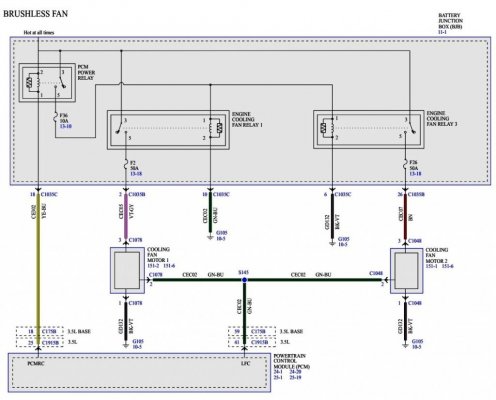Image resolution: width=496 pixels, height=400 pixels.
Task: Open the 13-18 reference under fuse F26
Action: click(415, 174)
